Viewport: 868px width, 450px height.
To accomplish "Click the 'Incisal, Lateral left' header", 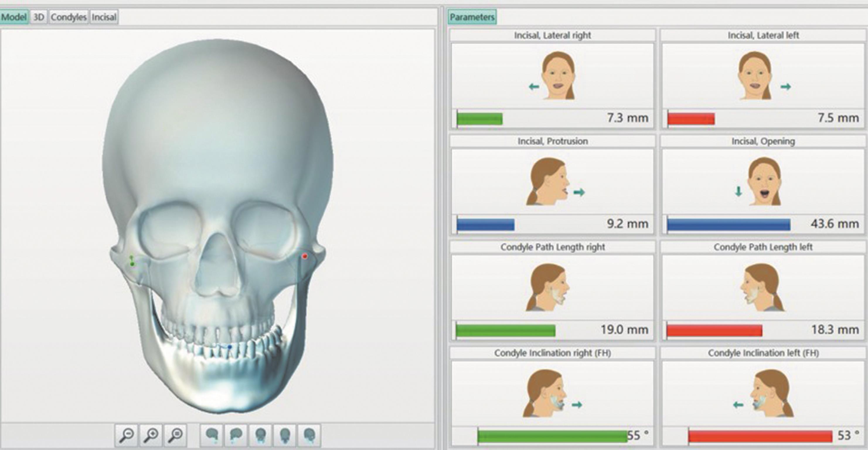I will [x=763, y=35].
